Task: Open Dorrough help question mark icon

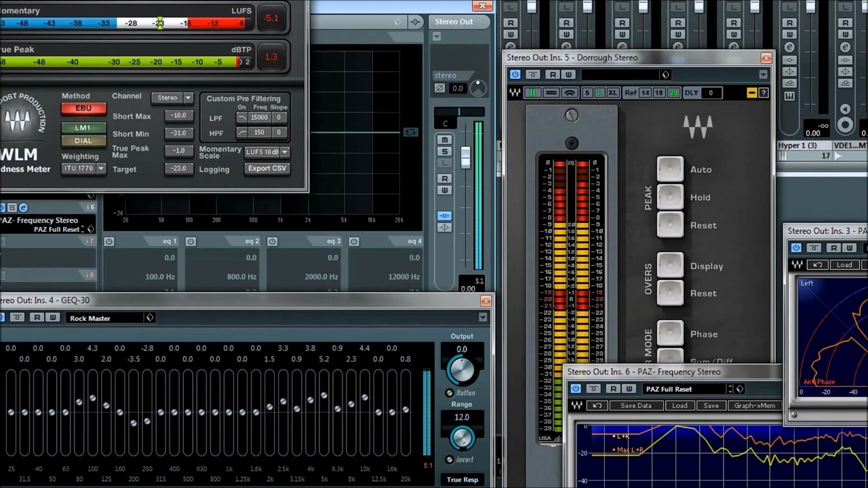Action: tap(764, 93)
